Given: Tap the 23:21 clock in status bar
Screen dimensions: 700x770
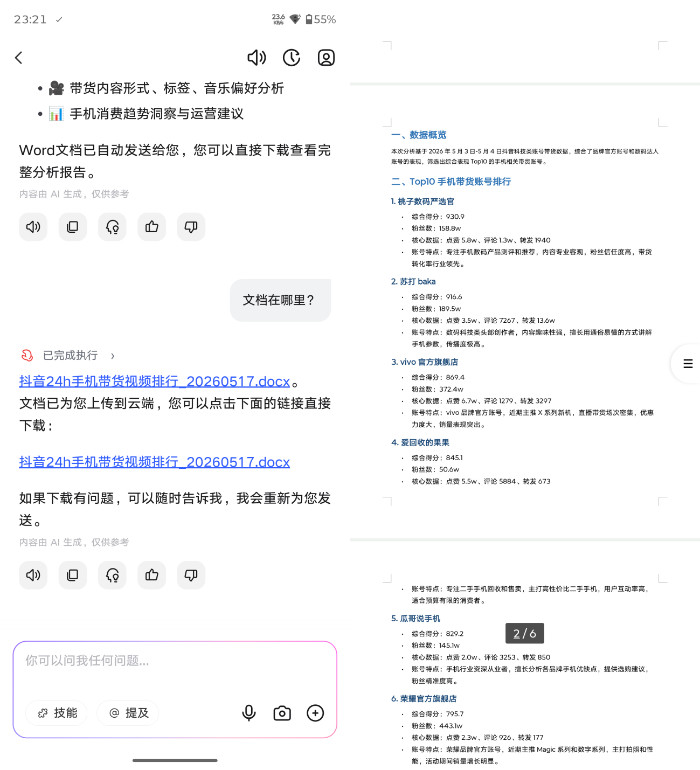Looking at the screenshot, I should point(30,19).
